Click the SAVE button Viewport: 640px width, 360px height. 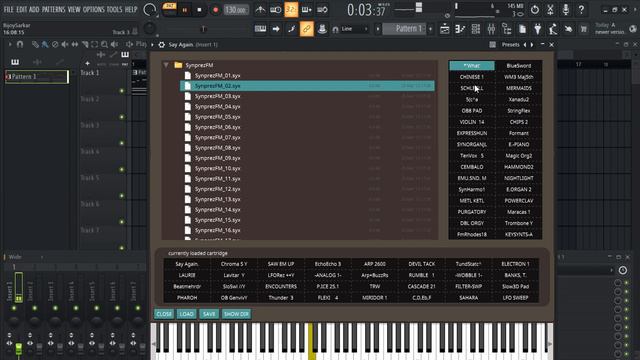point(209,314)
